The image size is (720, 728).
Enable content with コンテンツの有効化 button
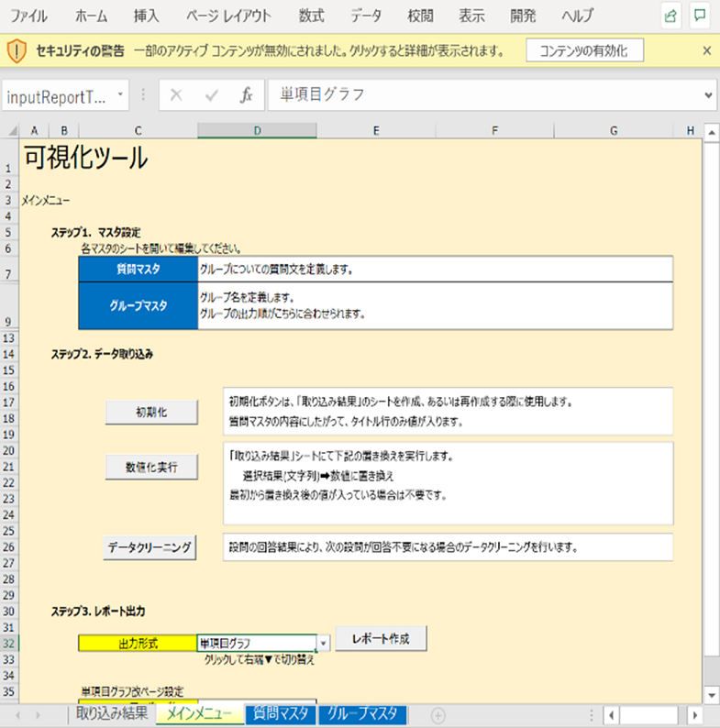[x=584, y=50]
